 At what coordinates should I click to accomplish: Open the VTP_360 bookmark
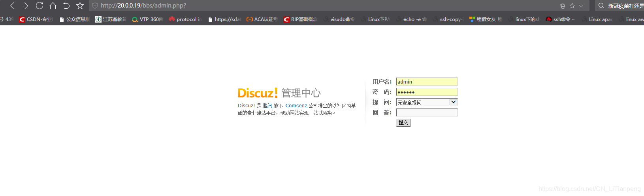point(148,19)
